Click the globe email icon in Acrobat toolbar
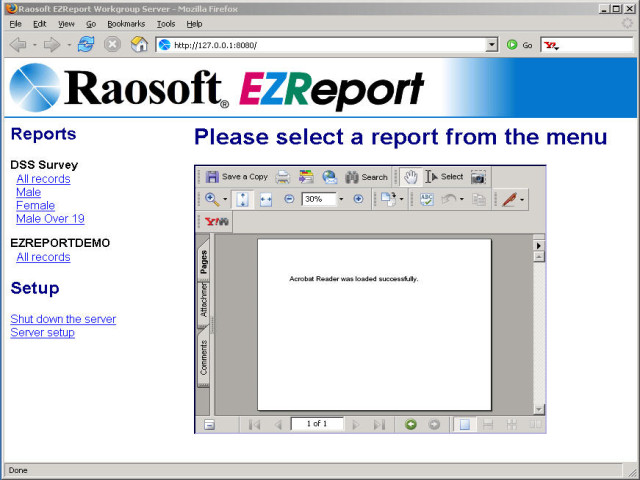 point(330,177)
